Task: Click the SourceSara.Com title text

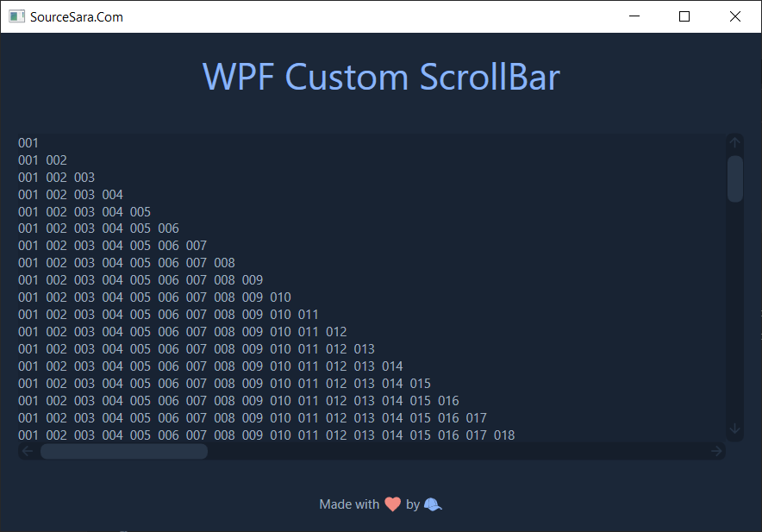Action: point(76,16)
